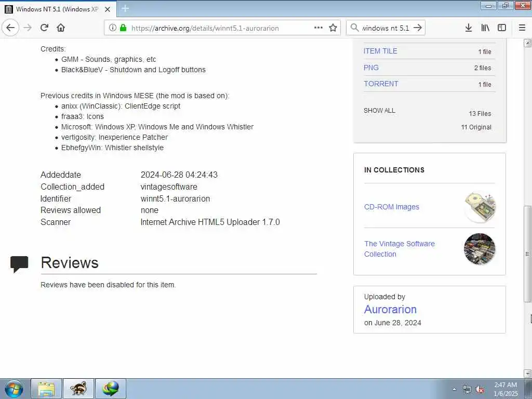
Task: Click the raccoon app taskbar icon
Action: (78, 389)
